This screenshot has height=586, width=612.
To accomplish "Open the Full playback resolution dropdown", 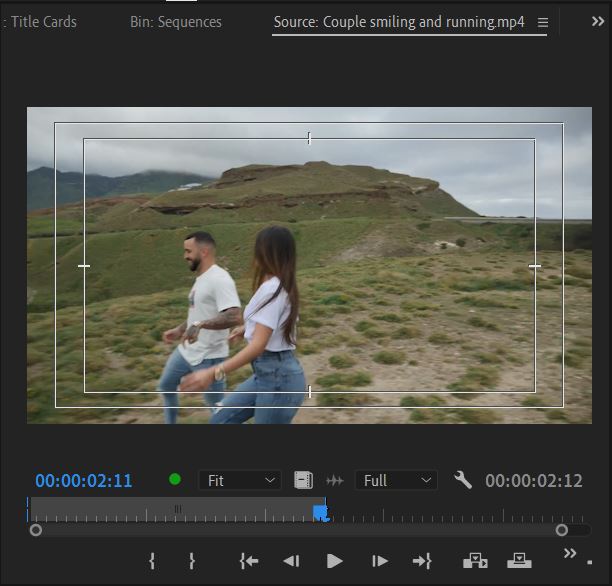I will click(x=396, y=480).
